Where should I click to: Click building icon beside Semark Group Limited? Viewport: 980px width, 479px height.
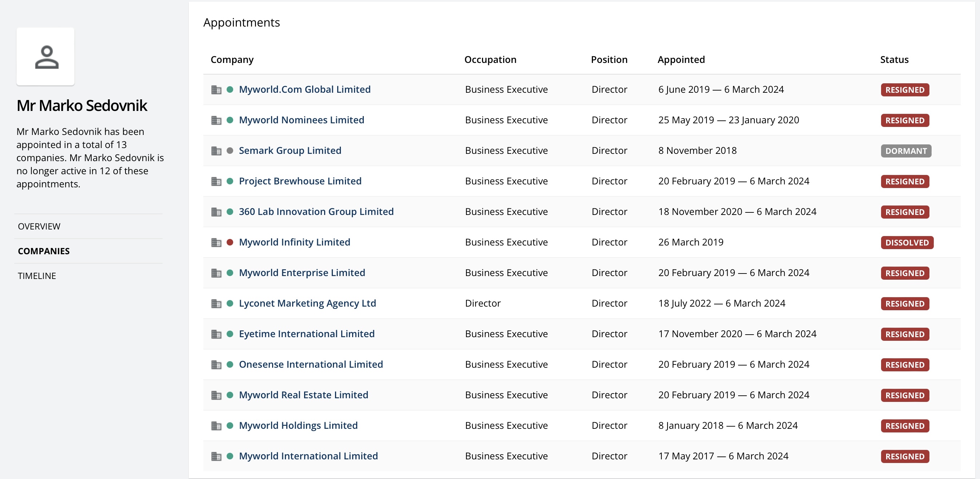216,151
